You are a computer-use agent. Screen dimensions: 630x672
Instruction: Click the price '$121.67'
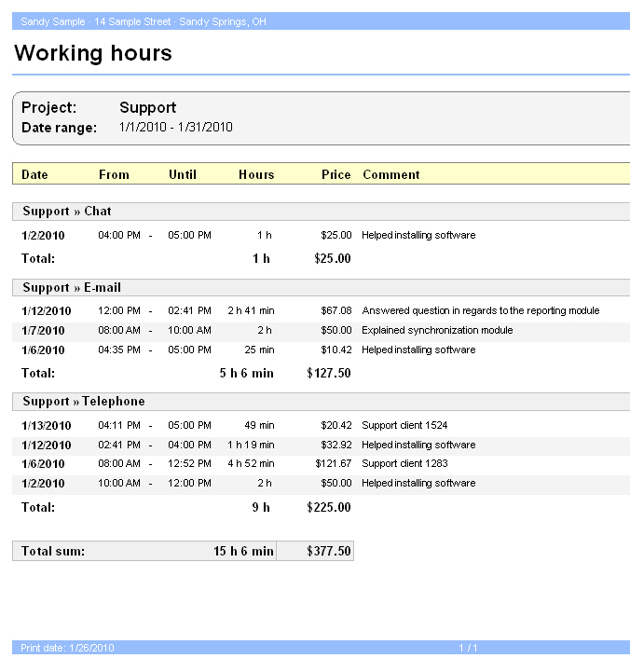click(334, 464)
